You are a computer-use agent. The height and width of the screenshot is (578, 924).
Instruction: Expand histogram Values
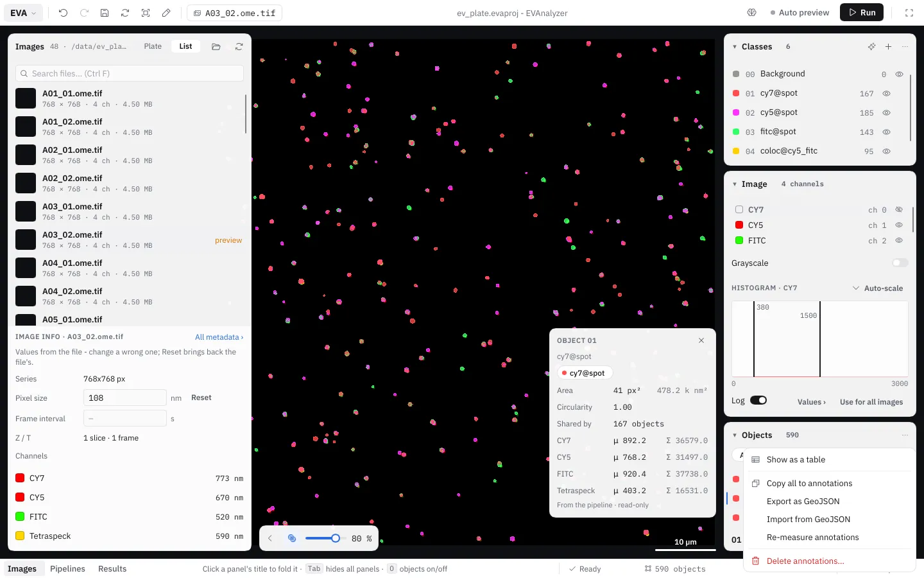pos(812,401)
